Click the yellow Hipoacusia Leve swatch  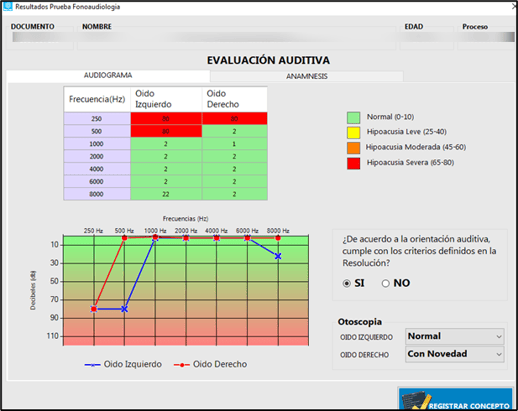pos(353,132)
